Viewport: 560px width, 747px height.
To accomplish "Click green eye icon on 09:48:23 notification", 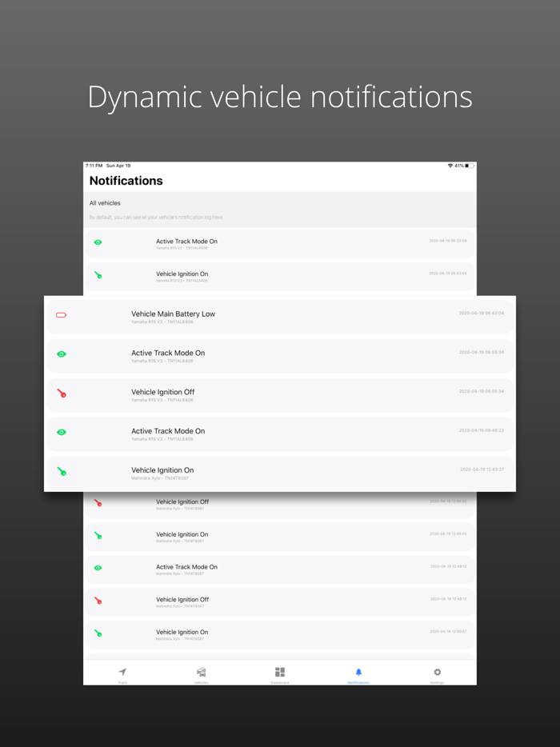I will coord(62,433).
